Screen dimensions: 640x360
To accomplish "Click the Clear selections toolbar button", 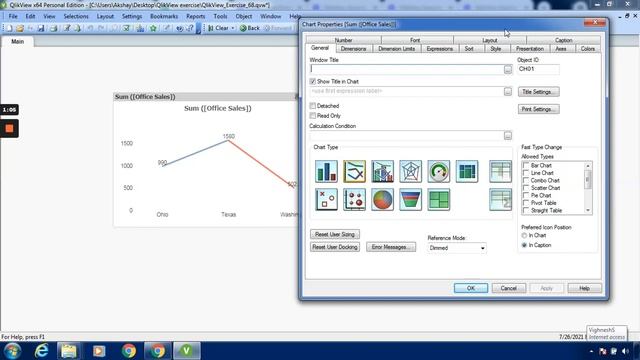I will pyautogui.click(x=218, y=28).
